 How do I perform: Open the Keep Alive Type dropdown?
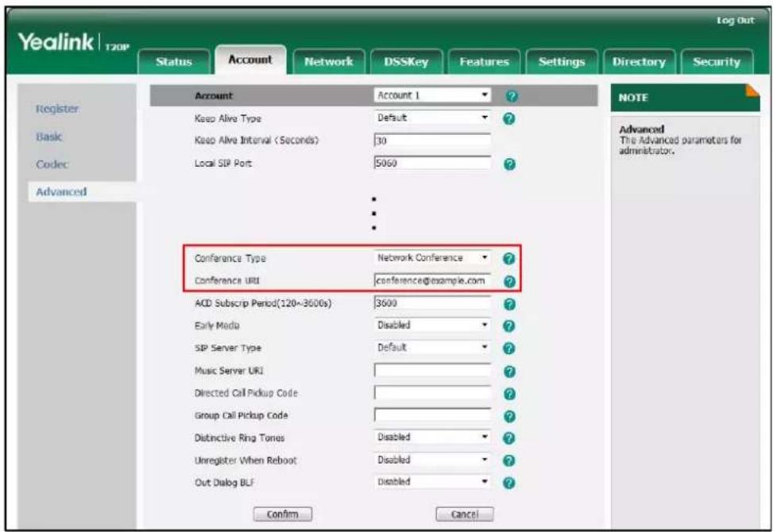point(432,118)
